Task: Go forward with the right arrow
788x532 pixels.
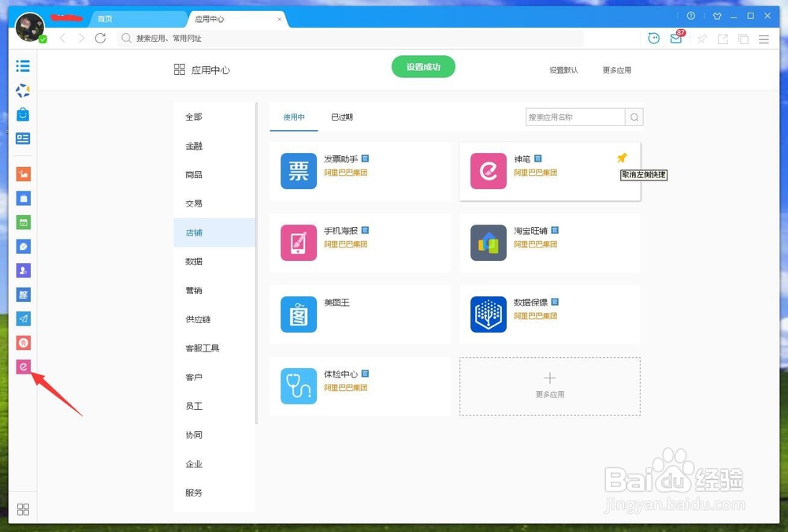Action: click(81, 38)
